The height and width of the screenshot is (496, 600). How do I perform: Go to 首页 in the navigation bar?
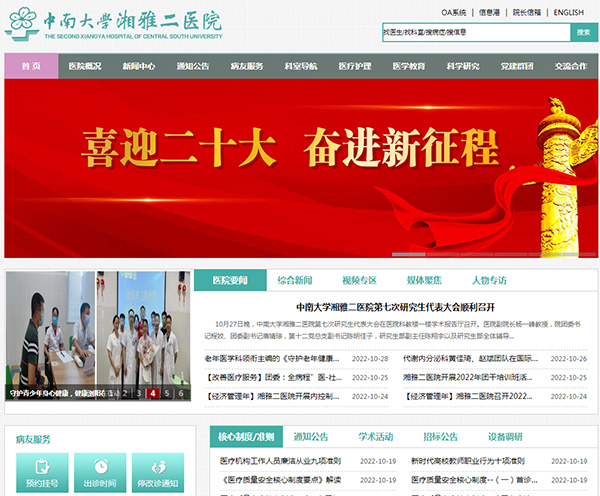pos(31,66)
